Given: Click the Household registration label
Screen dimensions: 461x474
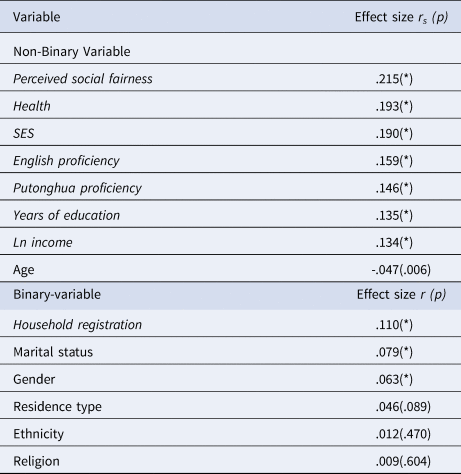Looking at the screenshot, I should [77, 325].
